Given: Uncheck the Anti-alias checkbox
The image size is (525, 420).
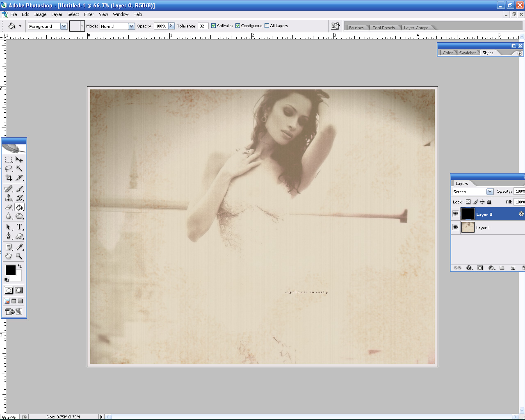Looking at the screenshot, I should (x=213, y=26).
